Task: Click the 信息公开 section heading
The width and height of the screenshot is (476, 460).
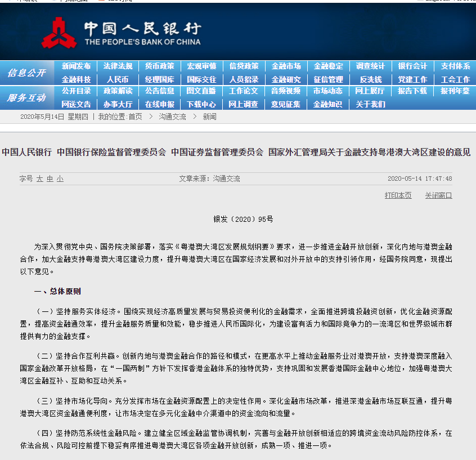Action: (26, 73)
